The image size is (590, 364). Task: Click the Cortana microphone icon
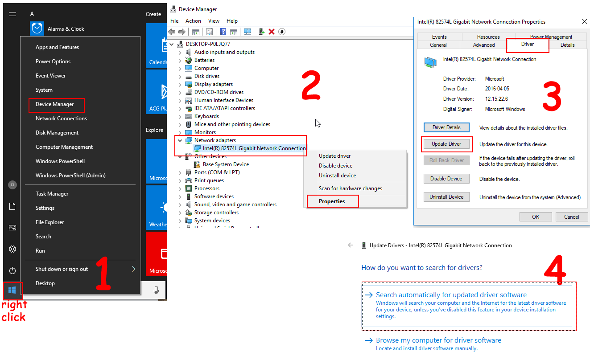click(156, 290)
